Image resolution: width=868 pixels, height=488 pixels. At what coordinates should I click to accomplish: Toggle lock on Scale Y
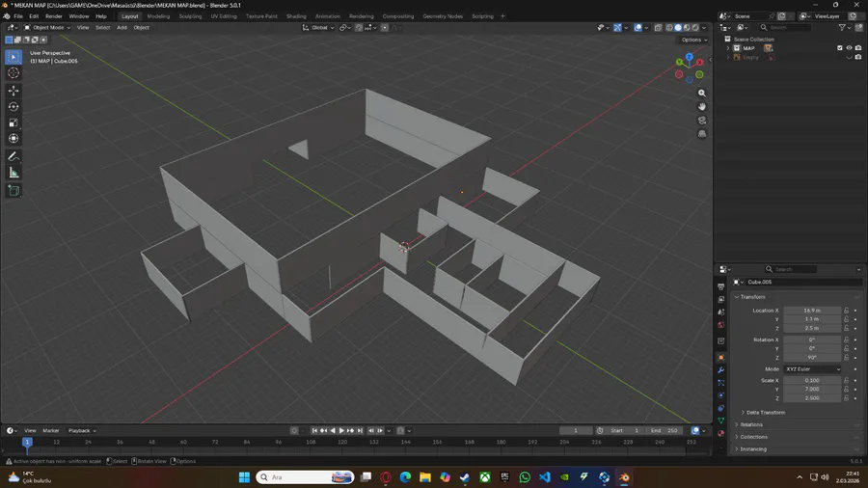pos(847,389)
